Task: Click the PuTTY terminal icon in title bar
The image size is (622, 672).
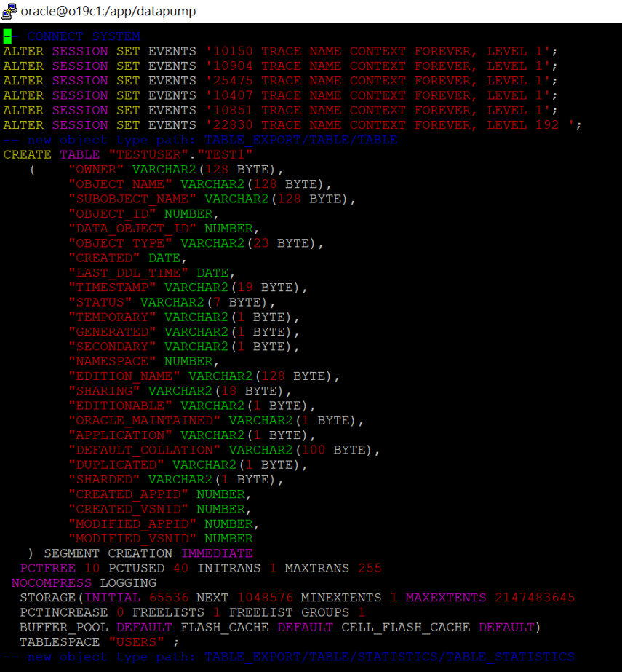Action: (9, 11)
